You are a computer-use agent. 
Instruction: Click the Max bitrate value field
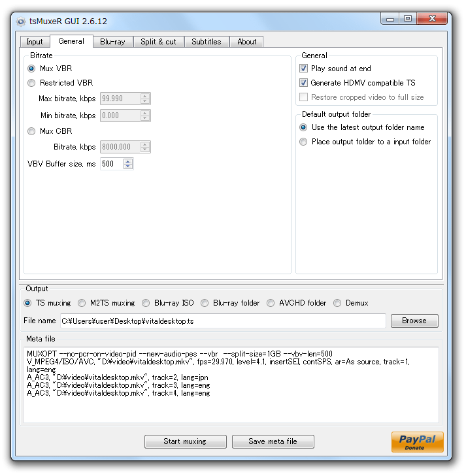click(121, 99)
